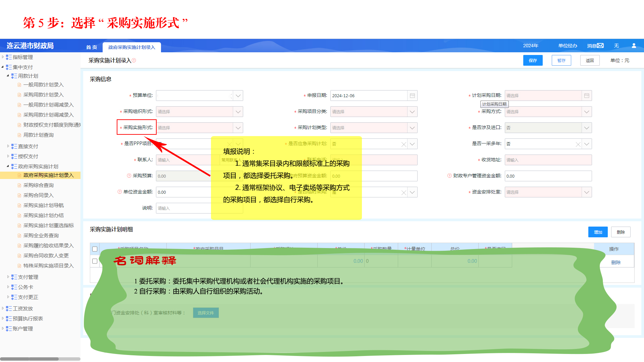Screen dimensions: 644x362
Task: Click help icon next to 采购预算
Action: point(129,176)
